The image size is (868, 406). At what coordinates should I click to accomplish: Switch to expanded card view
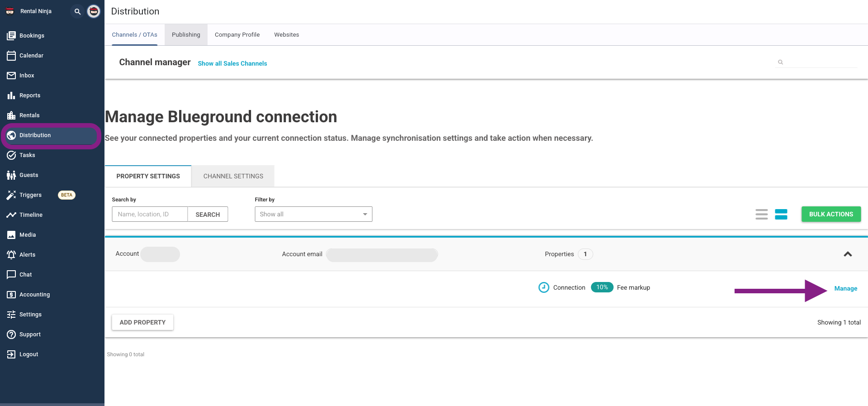click(781, 214)
